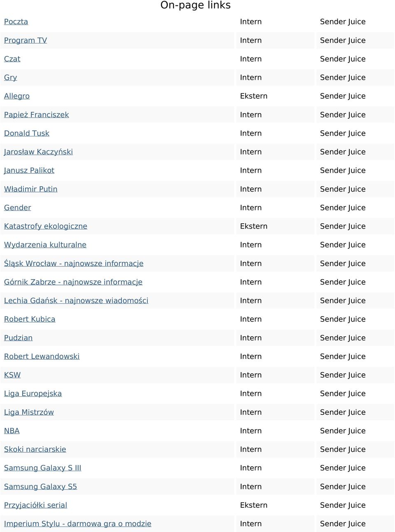Click Lechia Gdańsk najnowsze wiadomości link
The width and height of the screenshot is (395, 532).
[76, 301]
